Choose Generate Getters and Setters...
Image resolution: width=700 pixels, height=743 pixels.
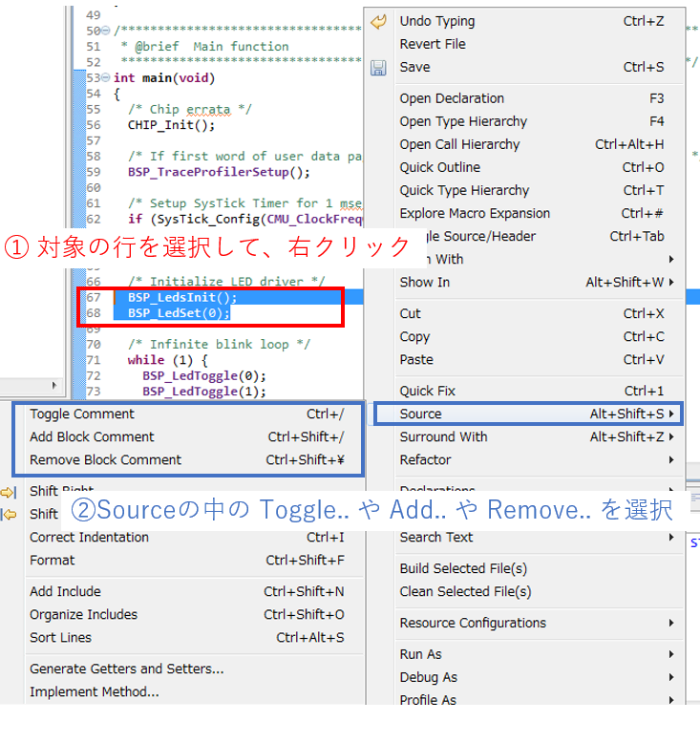188,669
